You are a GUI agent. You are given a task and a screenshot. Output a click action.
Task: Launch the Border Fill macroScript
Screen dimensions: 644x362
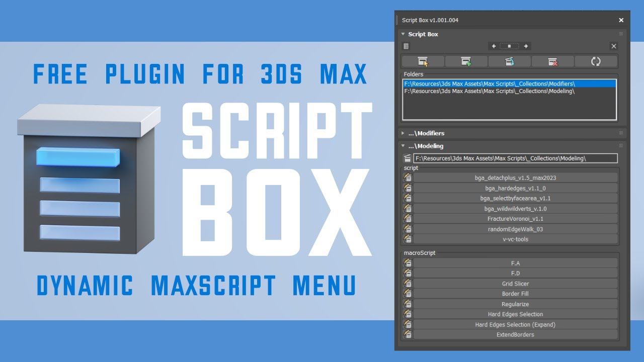(515, 294)
